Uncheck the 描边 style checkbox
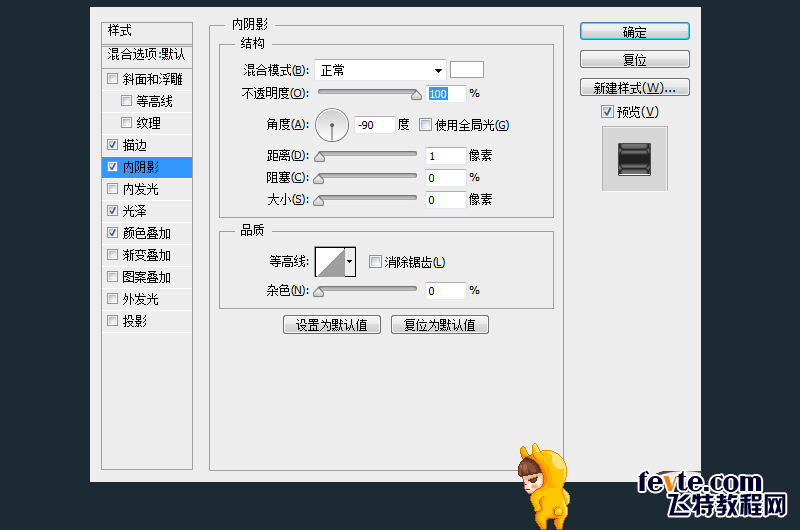800x530 pixels. [112, 145]
